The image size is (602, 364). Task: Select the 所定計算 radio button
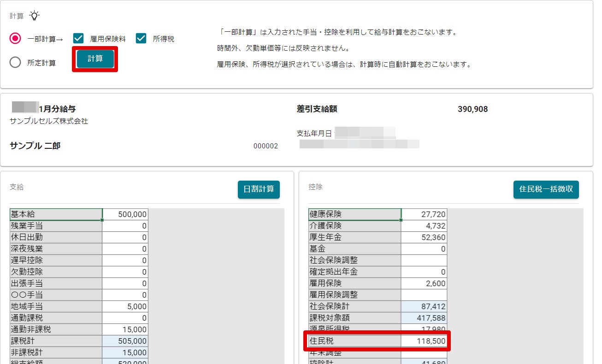pos(15,62)
